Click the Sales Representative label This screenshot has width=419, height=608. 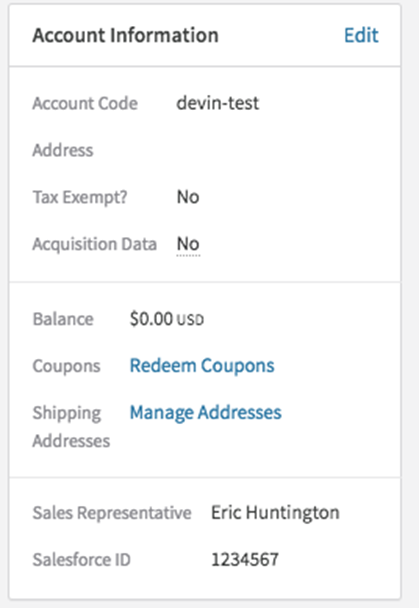click(112, 513)
